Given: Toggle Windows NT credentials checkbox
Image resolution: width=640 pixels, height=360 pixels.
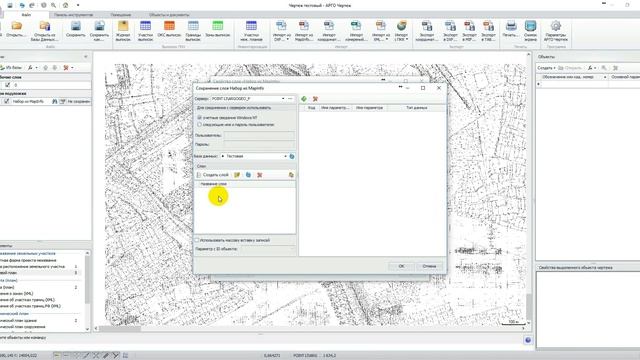Looking at the screenshot, I should click(200, 118).
